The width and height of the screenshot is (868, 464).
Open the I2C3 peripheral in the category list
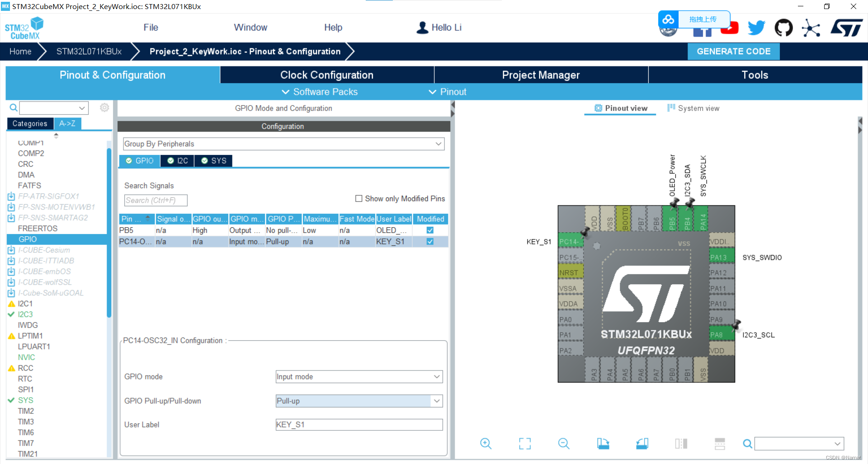tap(25, 314)
